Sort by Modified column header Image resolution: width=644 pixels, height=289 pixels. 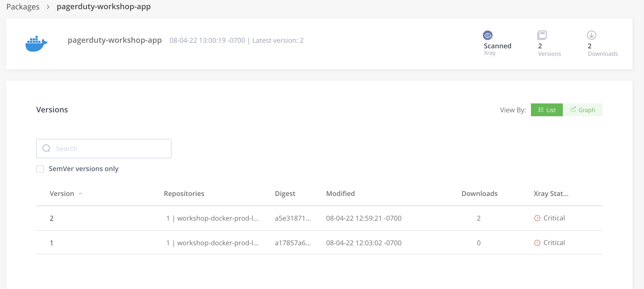[340, 194]
